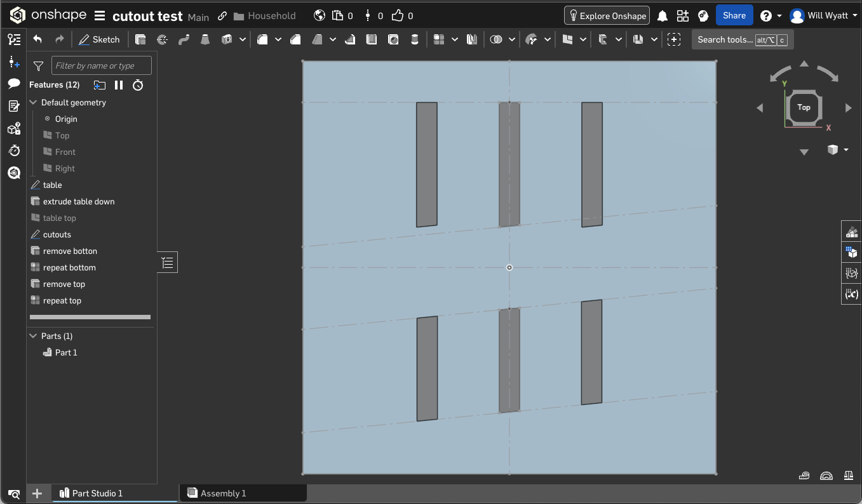
Task: Select the Fillet tool
Action: click(x=262, y=39)
